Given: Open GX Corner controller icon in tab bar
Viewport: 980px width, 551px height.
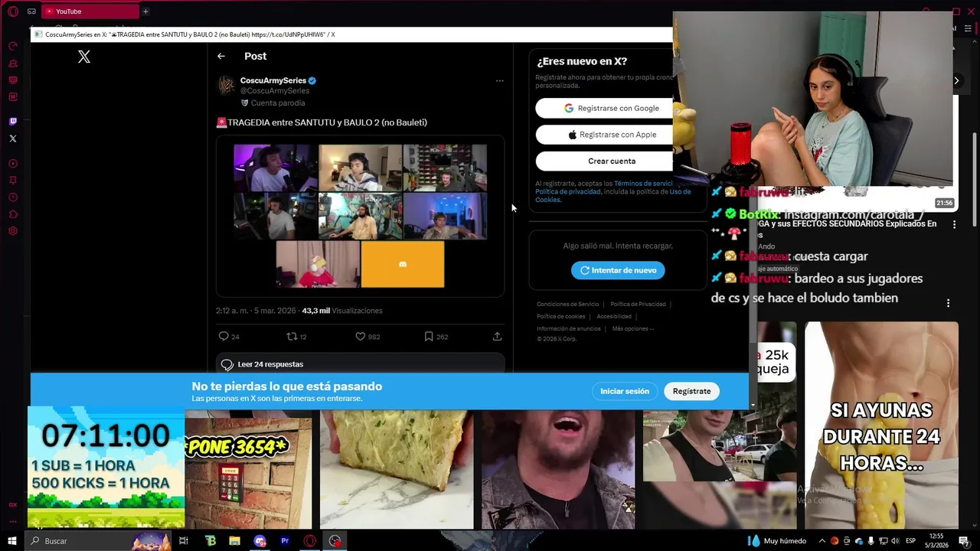Looking at the screenshot, I should click(31, 11).
